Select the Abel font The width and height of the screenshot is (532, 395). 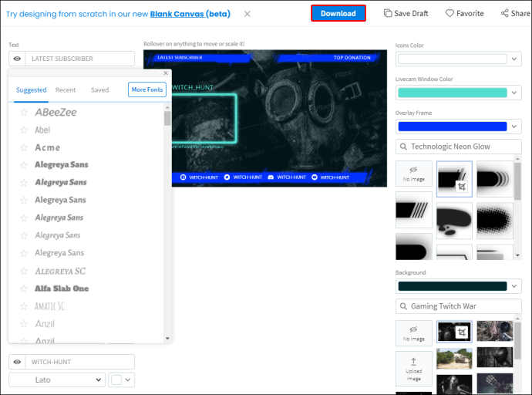(x=42, y=130)
